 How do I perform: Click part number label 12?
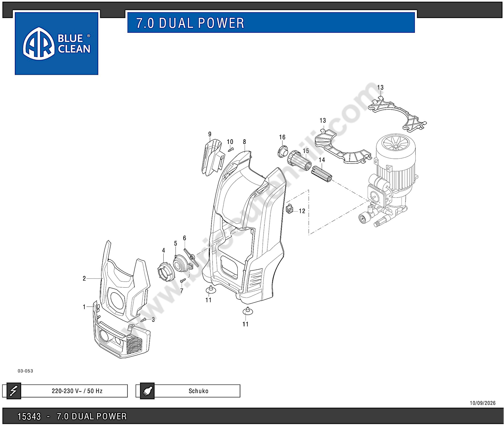302,211
